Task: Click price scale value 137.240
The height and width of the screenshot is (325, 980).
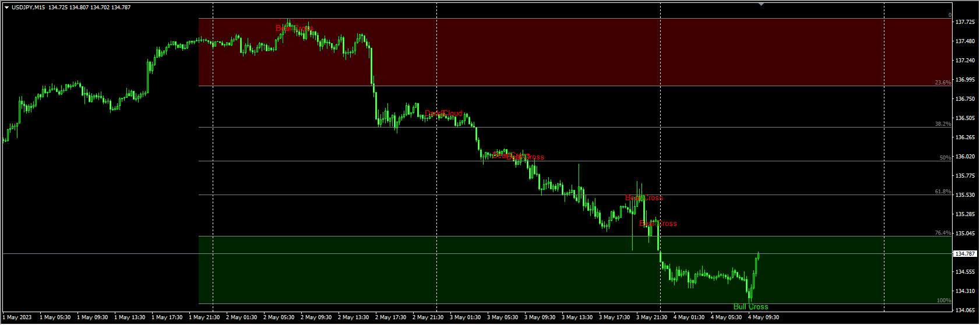Action: coord(965,61)
